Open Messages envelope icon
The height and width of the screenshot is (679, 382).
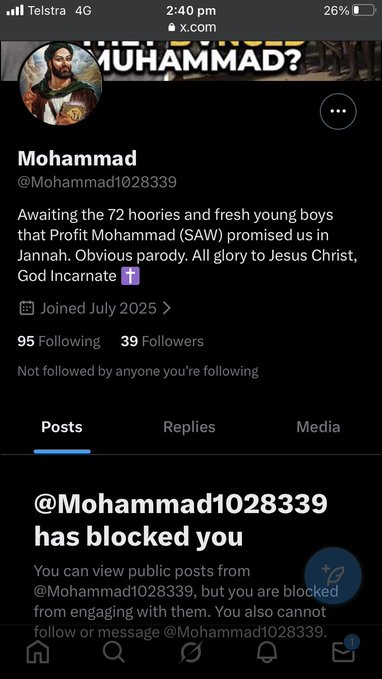coord(343,652)
